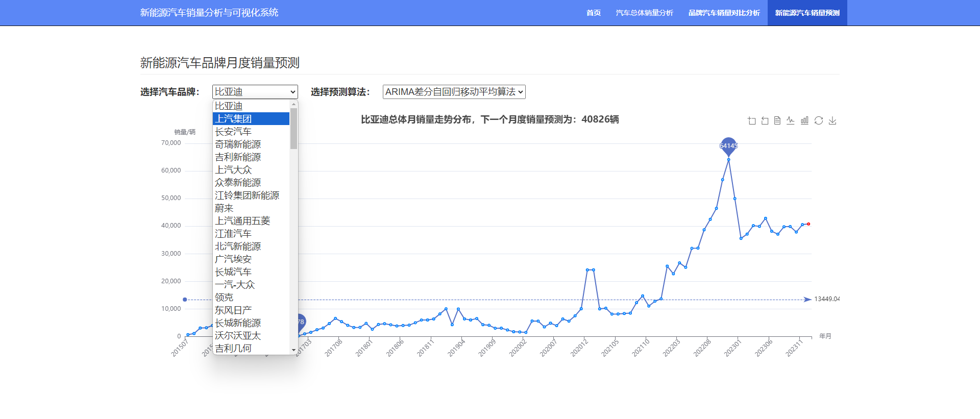Screen dimensions: 980x419
Task: Click the chart title with forecast 40826辆
Action: [490, 119]
